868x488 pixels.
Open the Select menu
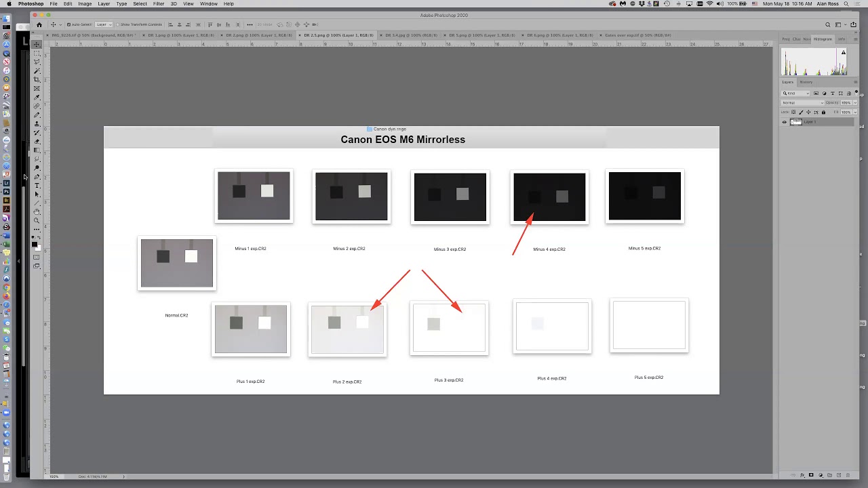[140, 4]
